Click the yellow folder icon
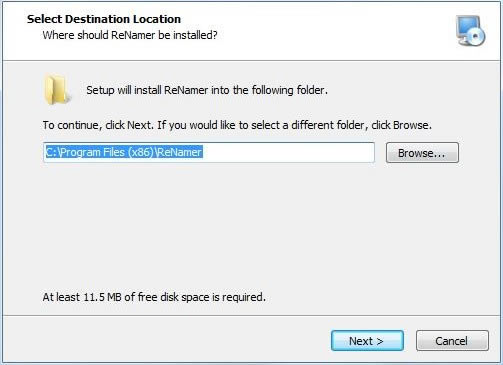Viewport: 503px width, 365px height. 57,89
